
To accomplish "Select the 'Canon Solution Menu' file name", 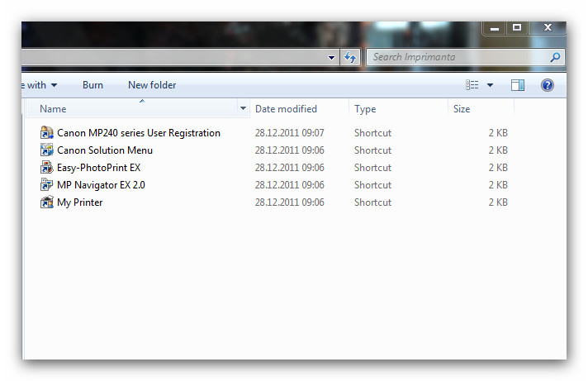I will pos(105,150).
